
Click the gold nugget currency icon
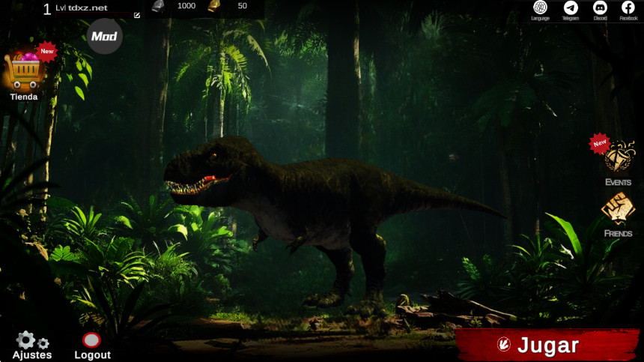point(213,6)
